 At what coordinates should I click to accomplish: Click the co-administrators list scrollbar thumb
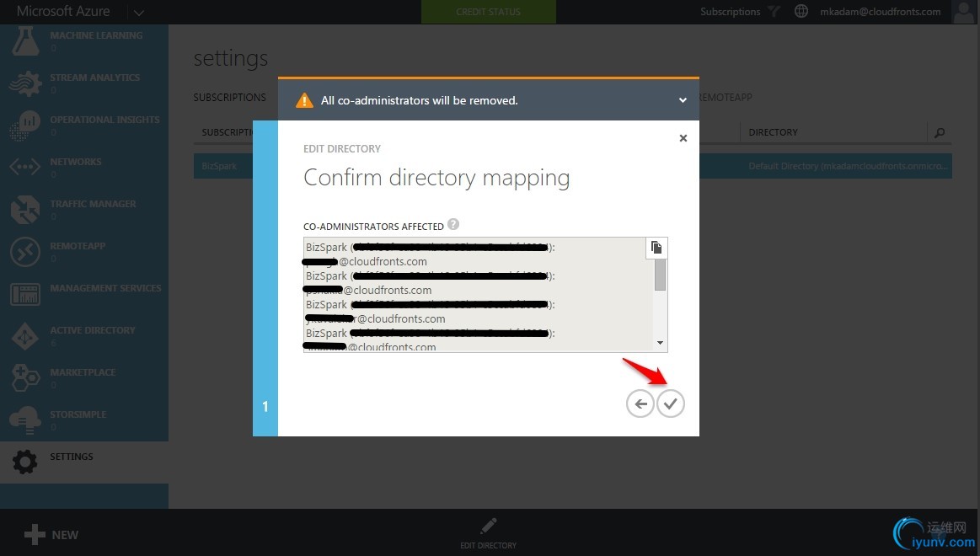point(660,275)
